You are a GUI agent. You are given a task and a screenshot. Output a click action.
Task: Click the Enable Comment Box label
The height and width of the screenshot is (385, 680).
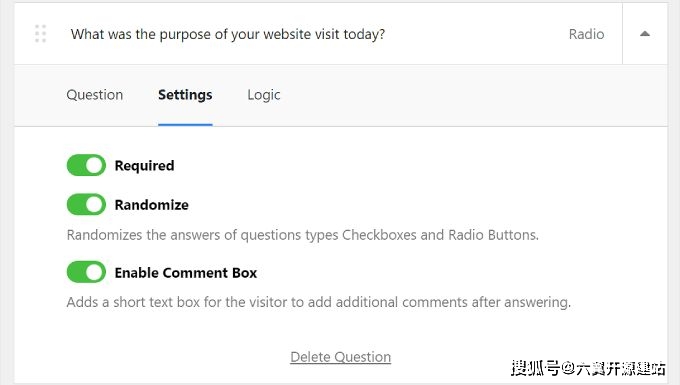pyautogui.click(x=186, y=273)
